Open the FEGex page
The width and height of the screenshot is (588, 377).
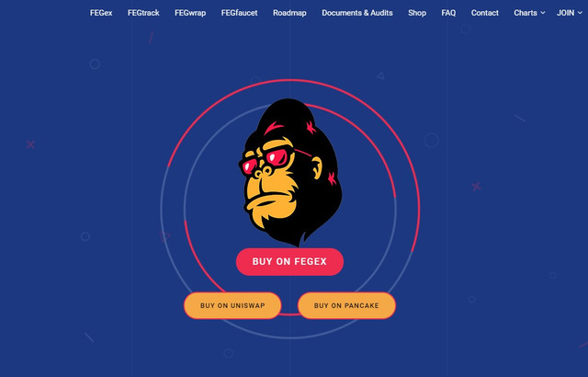101,13
